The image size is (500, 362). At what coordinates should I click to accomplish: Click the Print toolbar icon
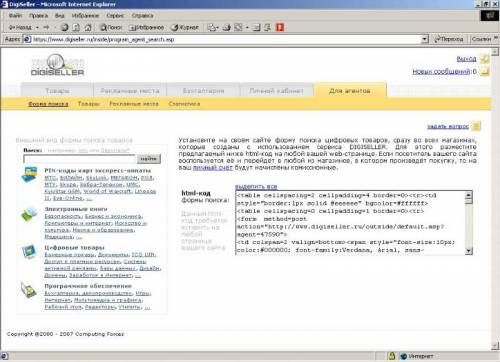coord(227,28)
